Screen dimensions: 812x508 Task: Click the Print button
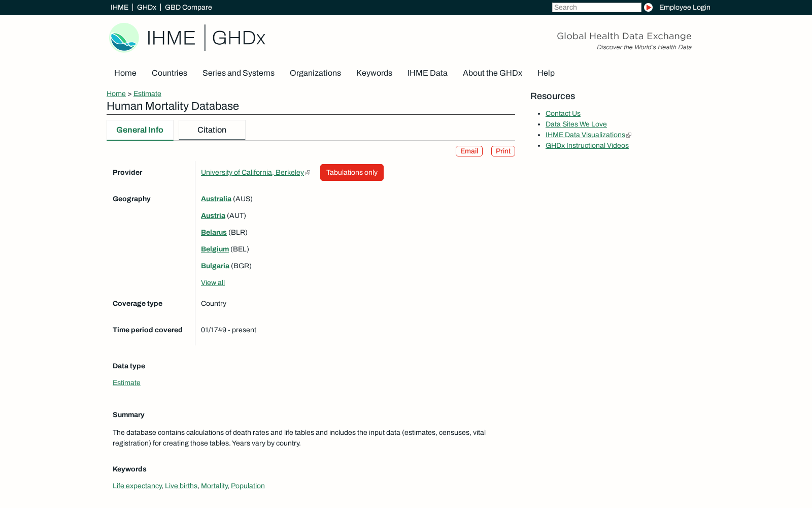tap(503, 151)
